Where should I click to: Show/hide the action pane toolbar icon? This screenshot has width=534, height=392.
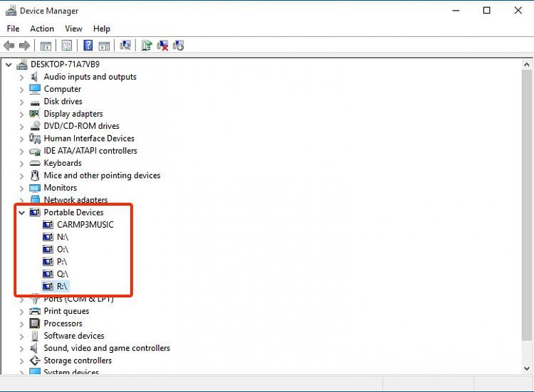point(104,46)
